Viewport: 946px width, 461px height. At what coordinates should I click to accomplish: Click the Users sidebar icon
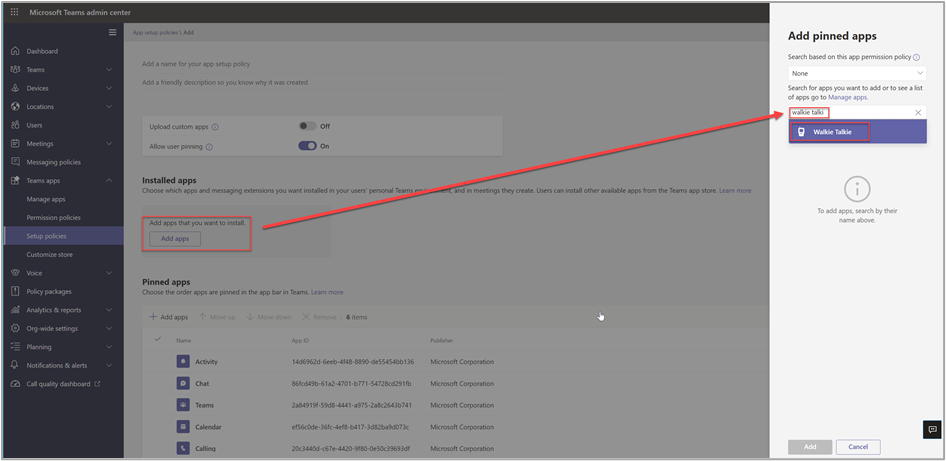pos(15,126)
